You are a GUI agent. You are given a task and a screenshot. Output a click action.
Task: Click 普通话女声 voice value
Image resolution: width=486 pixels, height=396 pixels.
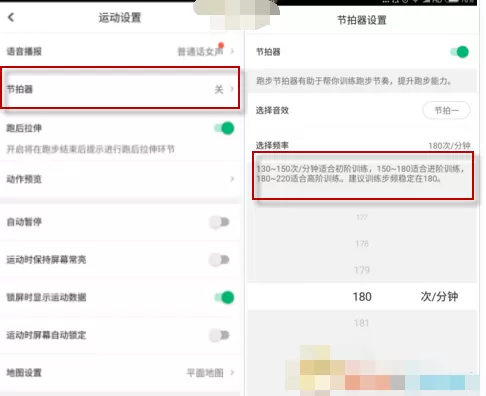pyautogui.click(x=200, y=52)
